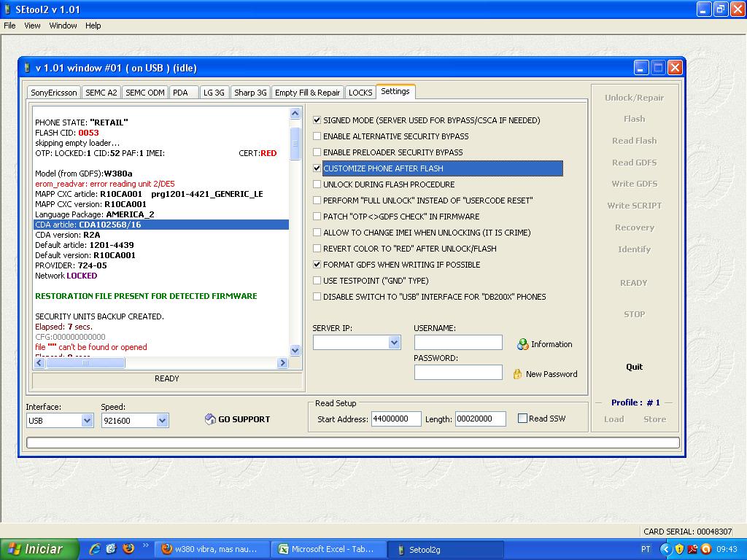Click the Quit button

click(634, 367)
